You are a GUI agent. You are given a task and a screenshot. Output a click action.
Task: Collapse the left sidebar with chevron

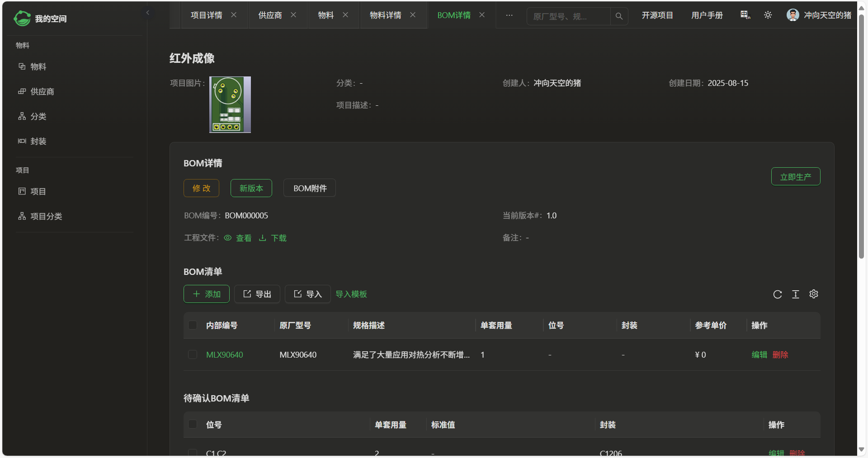point(147,13)
